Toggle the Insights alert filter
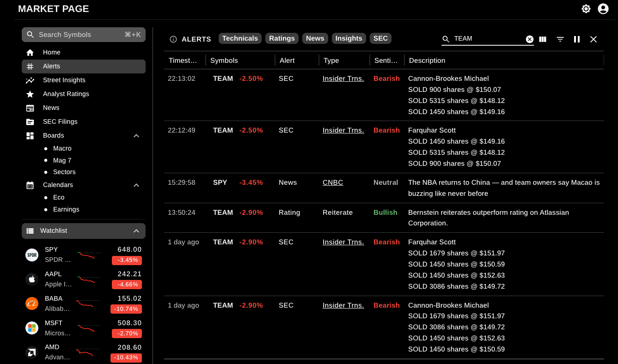The width and height of the screenshot is (618, 364). (349, 38)
